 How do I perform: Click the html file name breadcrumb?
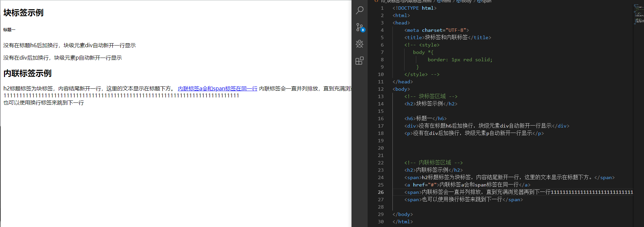pos(406,1)
